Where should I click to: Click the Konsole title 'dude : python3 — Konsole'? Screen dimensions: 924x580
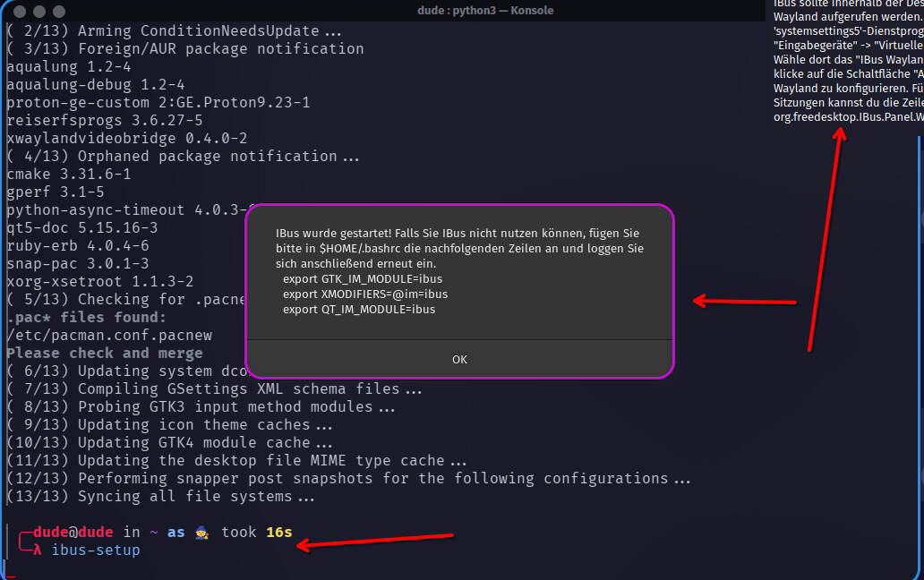tap(485, 11)
